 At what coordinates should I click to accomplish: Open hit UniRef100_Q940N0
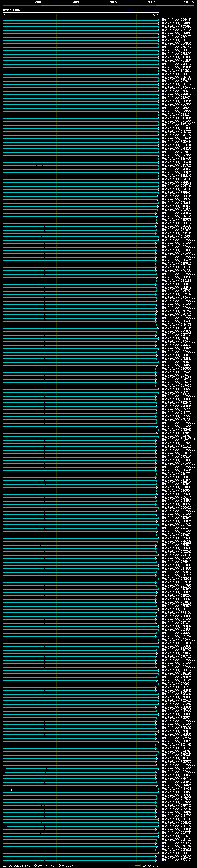click(177, 23)
